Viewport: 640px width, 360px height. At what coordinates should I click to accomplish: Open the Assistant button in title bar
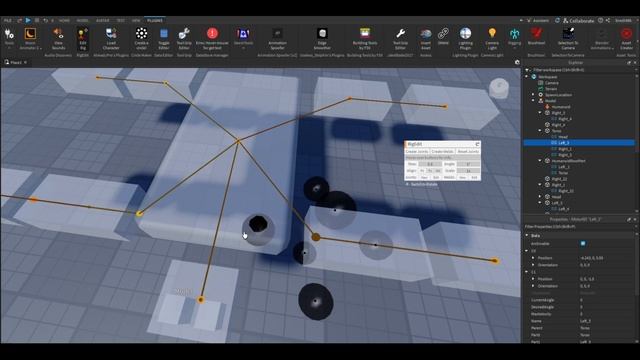(x=538, y=20)
